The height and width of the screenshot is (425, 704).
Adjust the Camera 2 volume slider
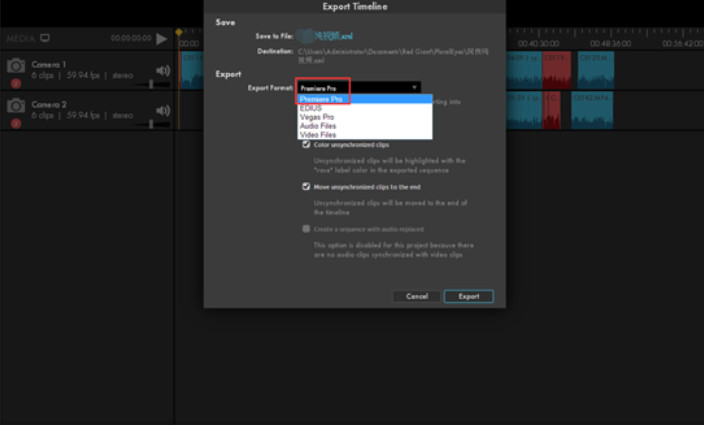(x=151, y=124)
